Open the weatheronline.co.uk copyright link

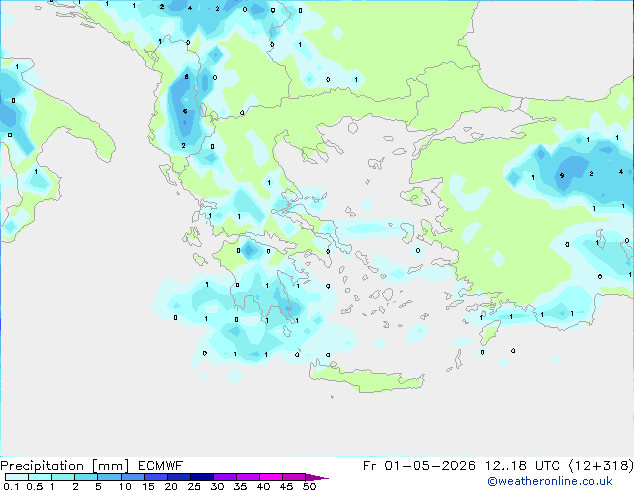(550, 481)
